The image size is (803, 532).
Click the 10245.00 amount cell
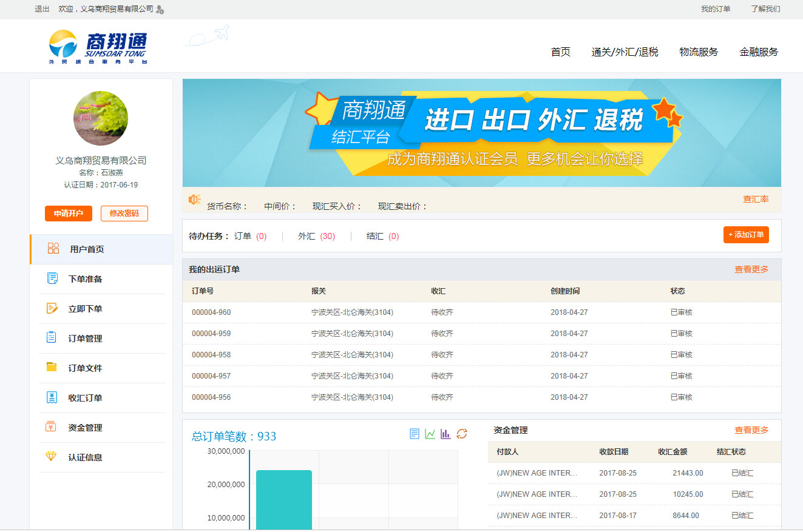point(688,494)
